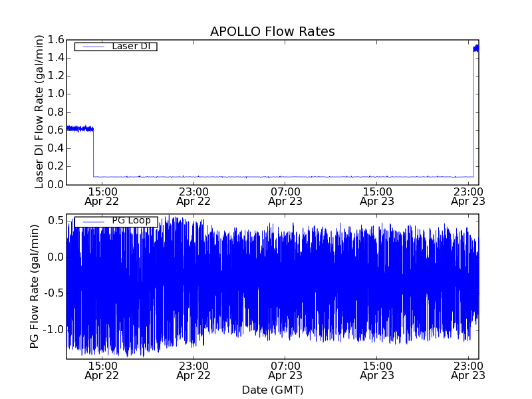Click 15:00 Apr 22 tick under top chart
Screen dimensions: 532x399
(x=102, y=196)
